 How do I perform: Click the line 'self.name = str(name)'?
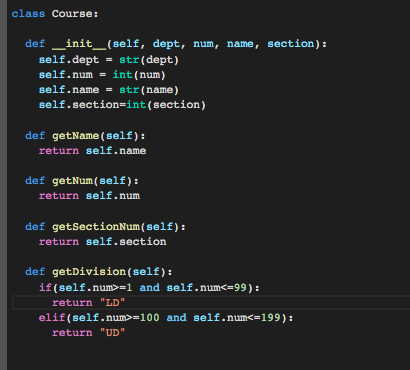coord(109,90)
